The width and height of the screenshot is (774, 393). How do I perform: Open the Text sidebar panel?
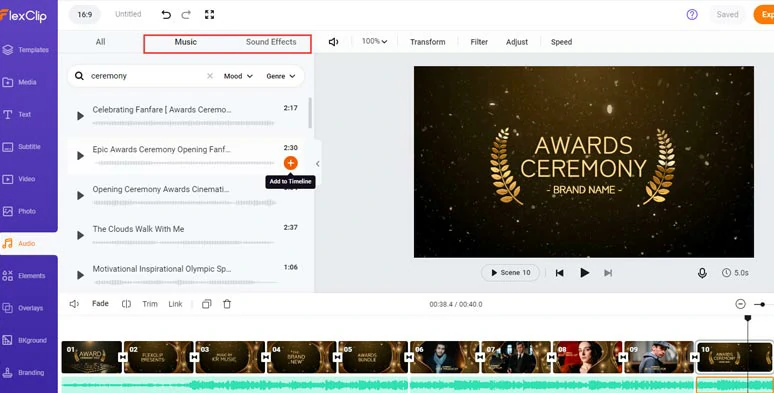tap(17, 115)
